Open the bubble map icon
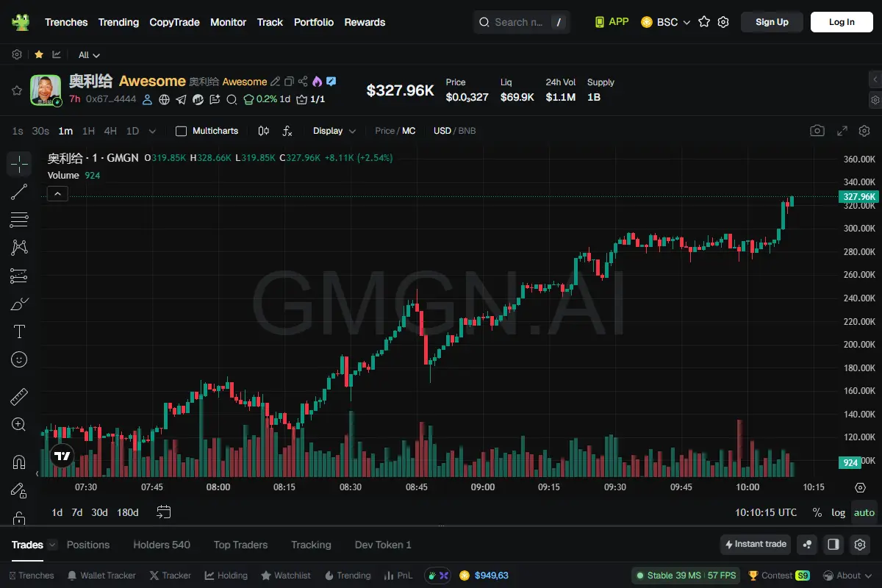The width and height of the screenshot is (882, 588). pos(808,545)
